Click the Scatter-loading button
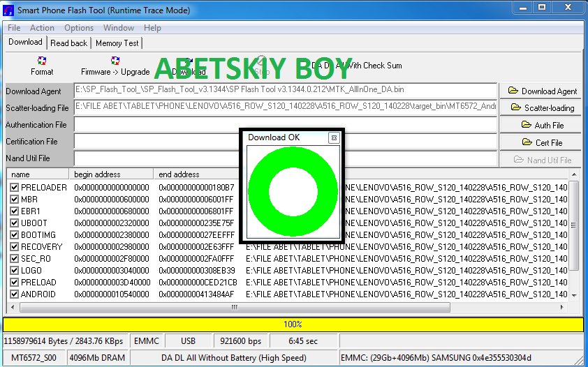 (542, 108)
